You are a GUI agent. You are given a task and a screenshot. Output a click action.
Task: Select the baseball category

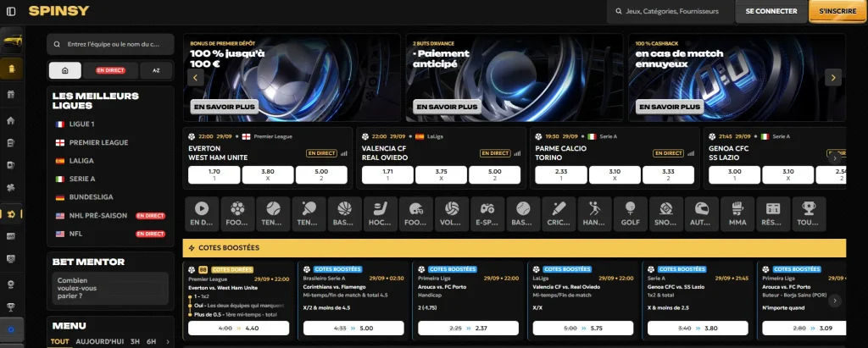523,213
